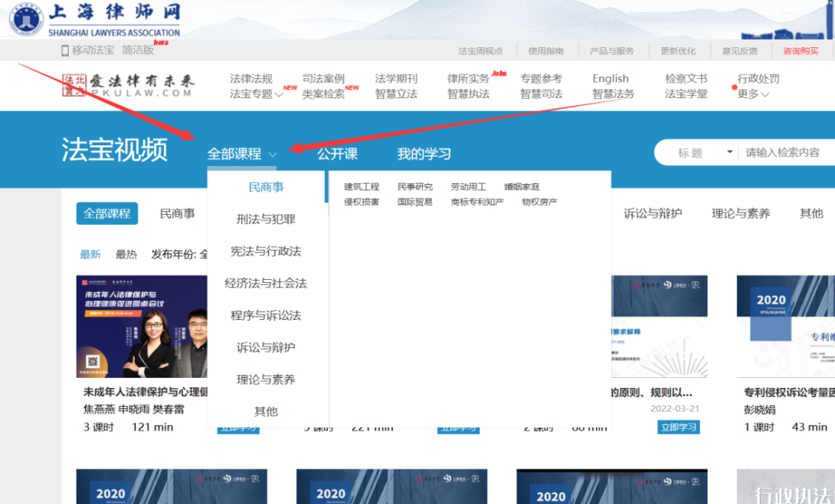Choose the 婚姻家庭 subcategory
The image size is (835, 504).
pos(522,187)
